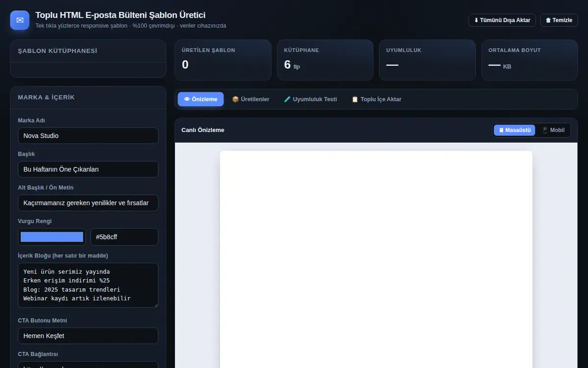This screenshot has height=368, width=588.
Task: Export all templates with Tümünü Dışa Aktar
Action: 502,20
